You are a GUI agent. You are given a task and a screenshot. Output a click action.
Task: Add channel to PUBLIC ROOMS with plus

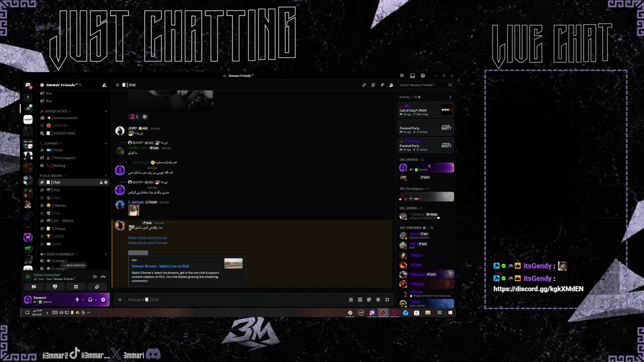[106, 176]
